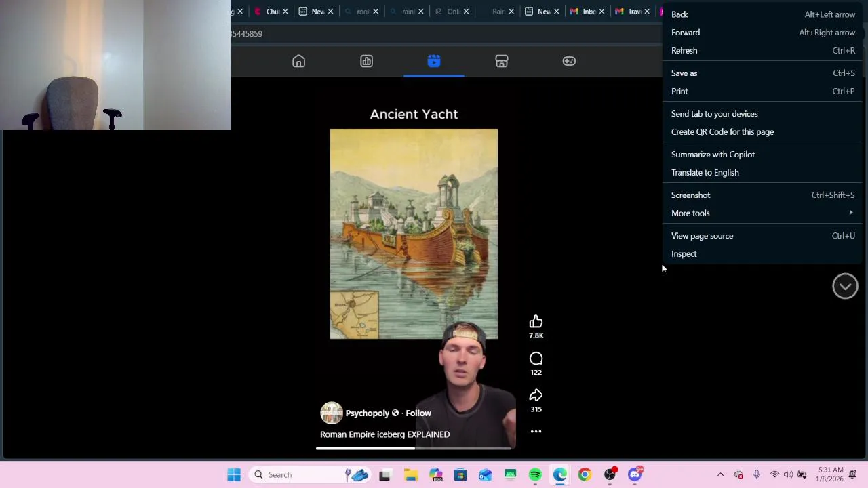This screenshot has width=868, height=488.
Task: Share the reel using the arrow icon
Action: (x=536, y=395)
